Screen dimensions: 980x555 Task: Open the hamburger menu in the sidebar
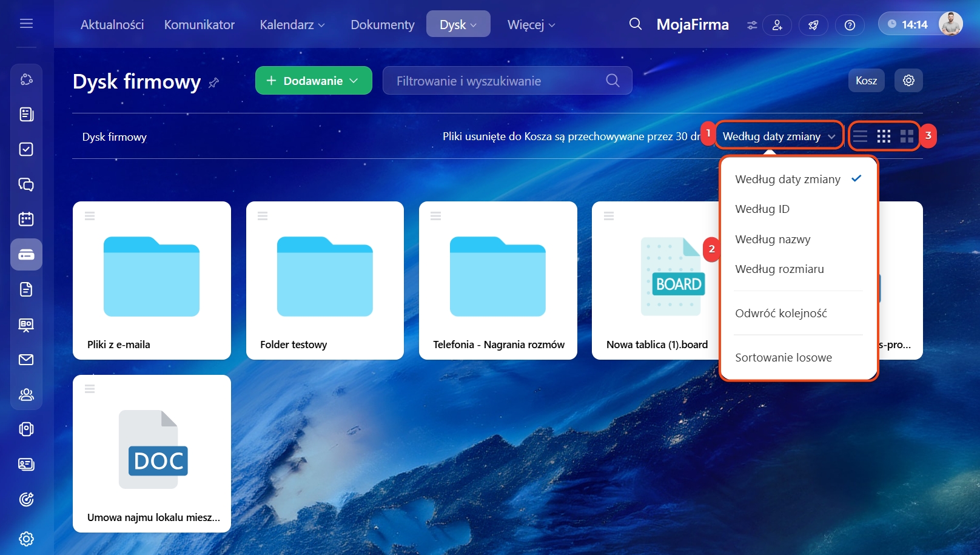(26, 24)
